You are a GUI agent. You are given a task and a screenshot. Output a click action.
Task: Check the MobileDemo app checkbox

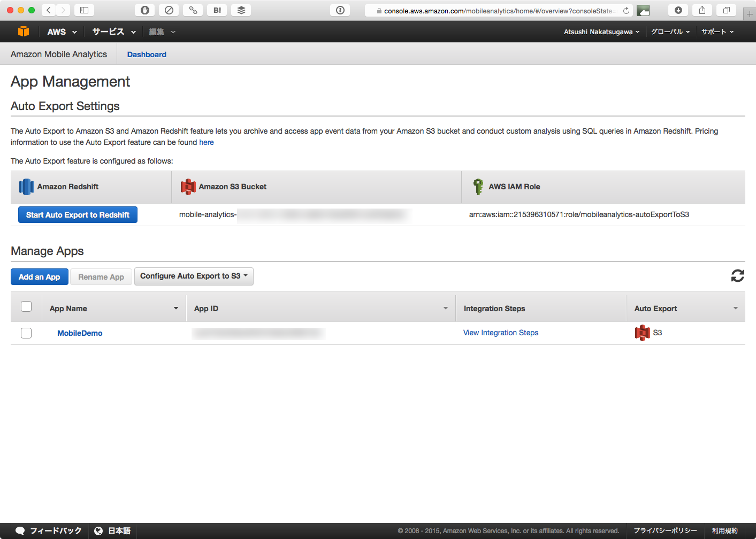[26, 333]
